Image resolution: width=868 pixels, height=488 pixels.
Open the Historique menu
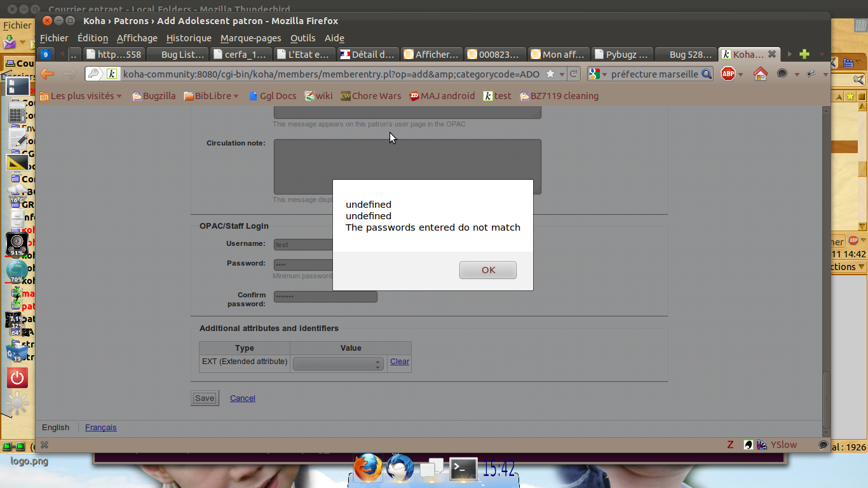189,38
